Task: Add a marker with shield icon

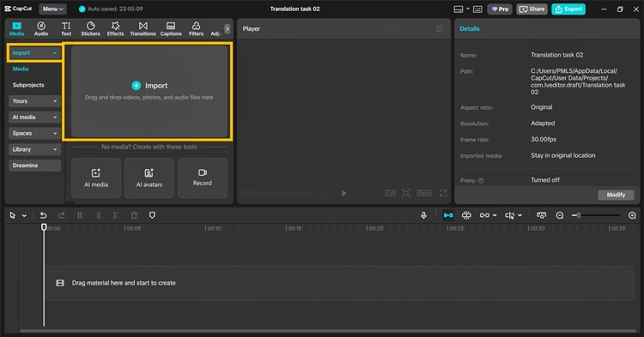Action: (152, 215)
